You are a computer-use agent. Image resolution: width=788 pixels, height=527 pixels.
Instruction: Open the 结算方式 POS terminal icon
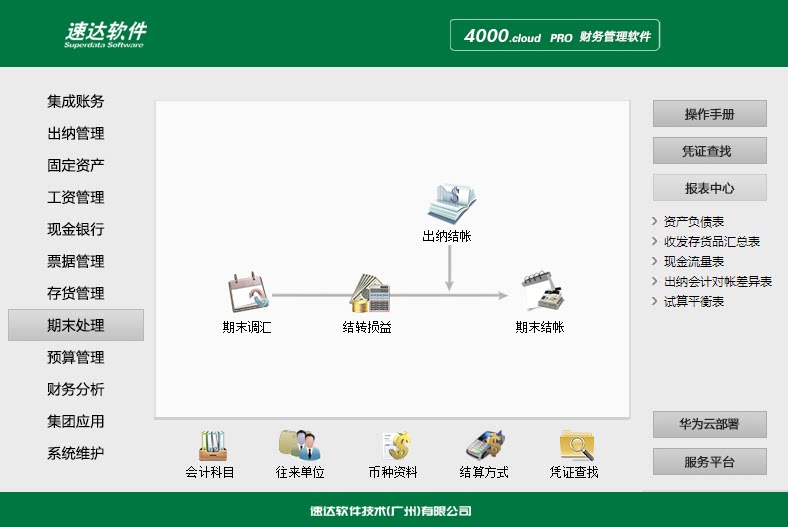point(485,445)
